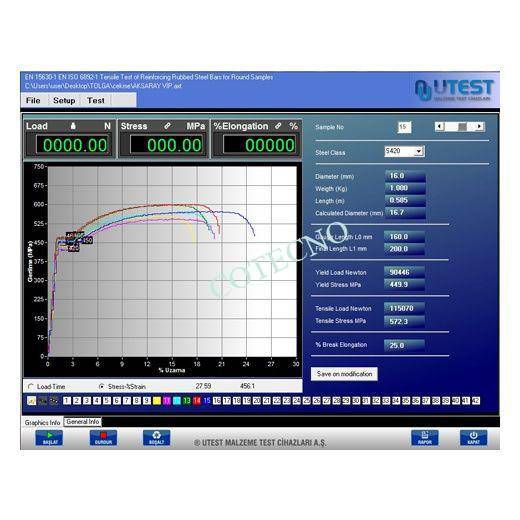Click the red sample 14 color swatch

click(x=197, y=401)
